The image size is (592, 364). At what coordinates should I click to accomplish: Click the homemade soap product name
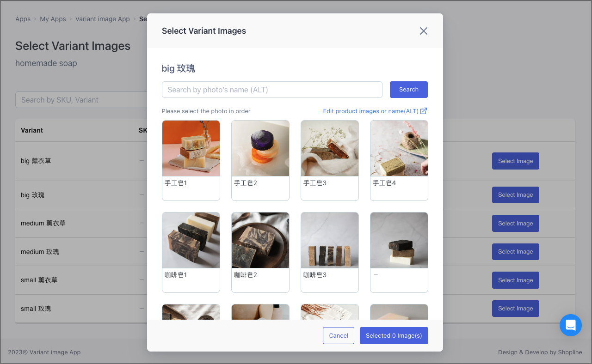[46, 63]
